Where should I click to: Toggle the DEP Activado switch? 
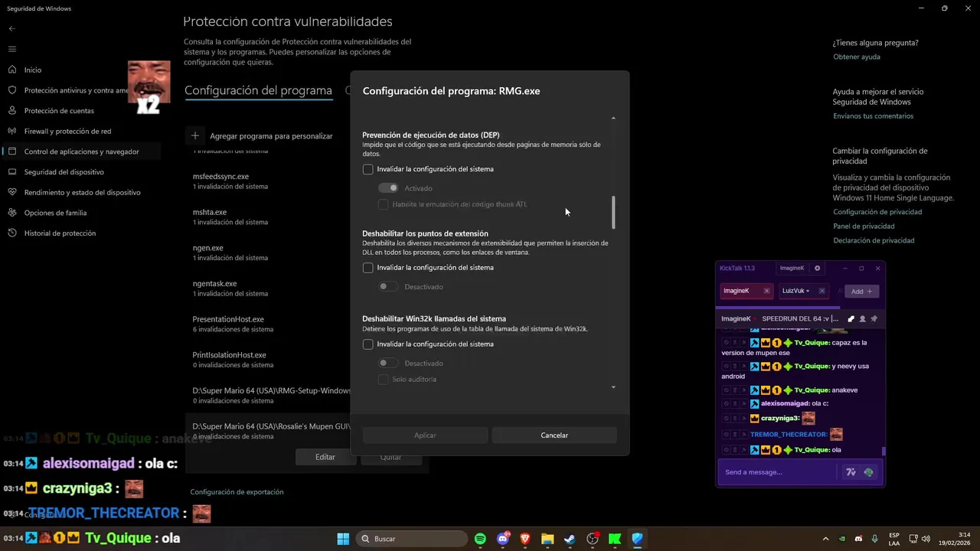pos(389,188)
